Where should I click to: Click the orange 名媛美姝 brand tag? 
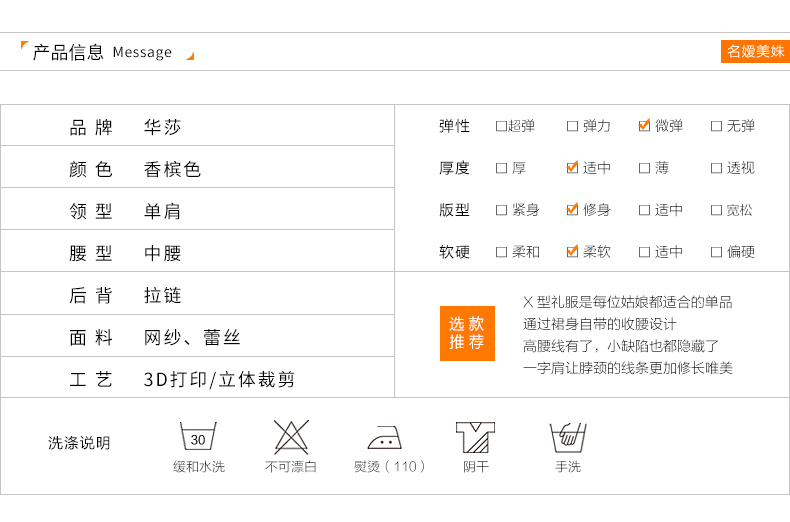pos(755,52)
